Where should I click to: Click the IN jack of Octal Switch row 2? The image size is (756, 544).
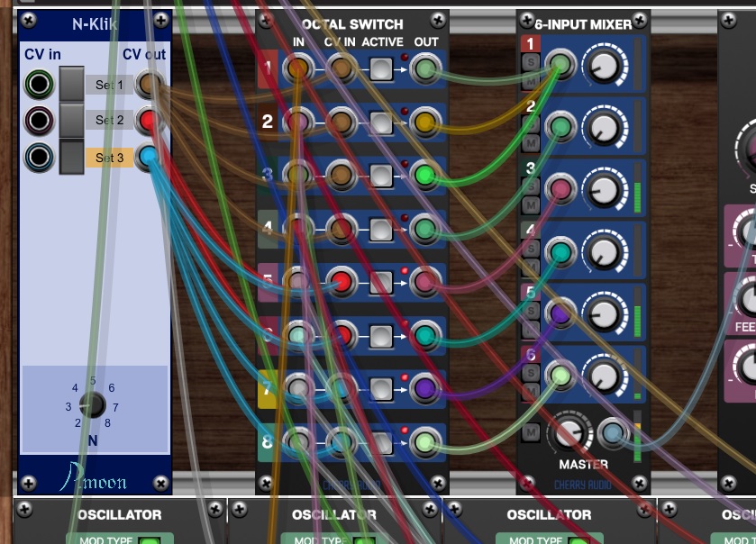(298, 122)
